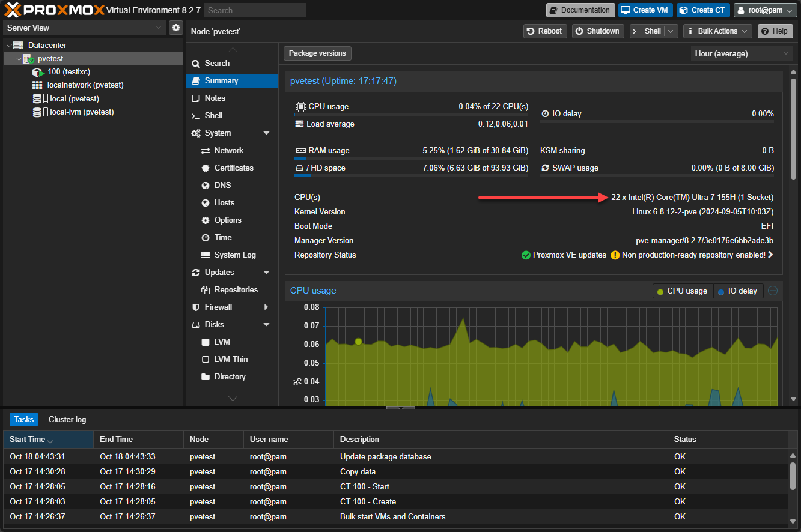Open the DNS settings page
The image size is (801, 532).
click(222, 186)
